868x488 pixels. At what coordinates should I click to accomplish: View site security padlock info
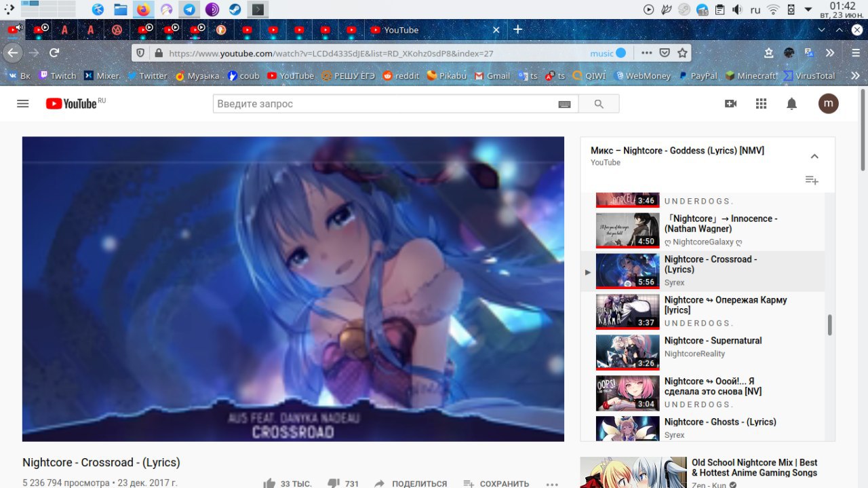point(159,53)
